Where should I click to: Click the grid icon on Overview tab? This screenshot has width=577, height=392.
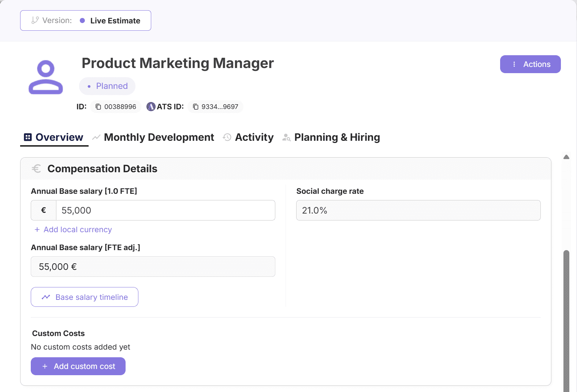click(x=28, y=137)
